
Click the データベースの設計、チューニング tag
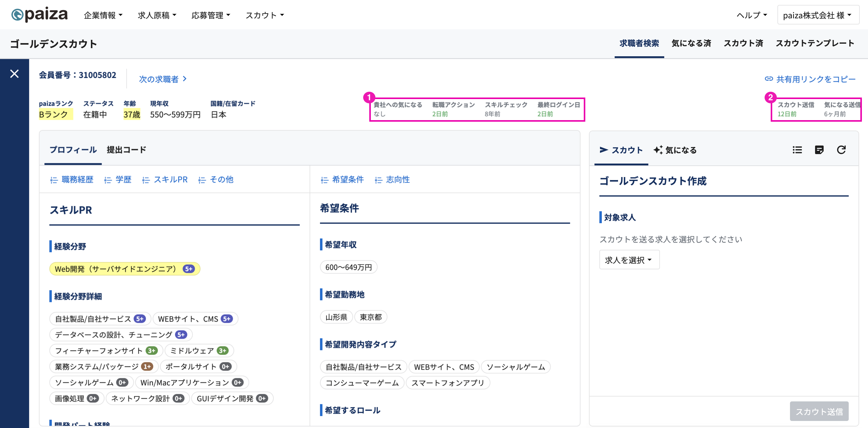click(x=121, y=334)
